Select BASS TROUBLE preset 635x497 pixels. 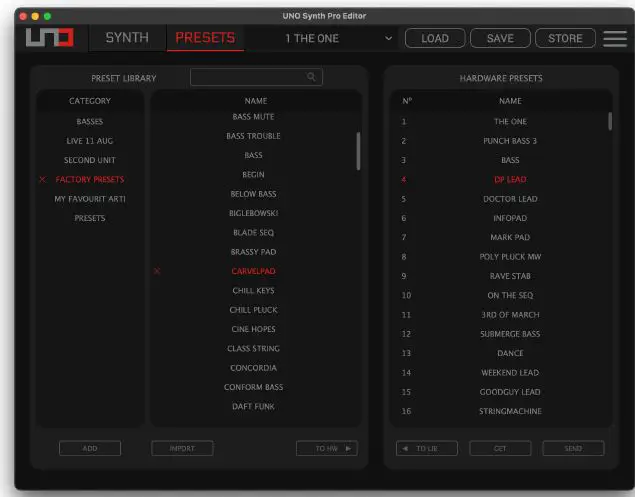pyautogui.click(x=254, y=136)
